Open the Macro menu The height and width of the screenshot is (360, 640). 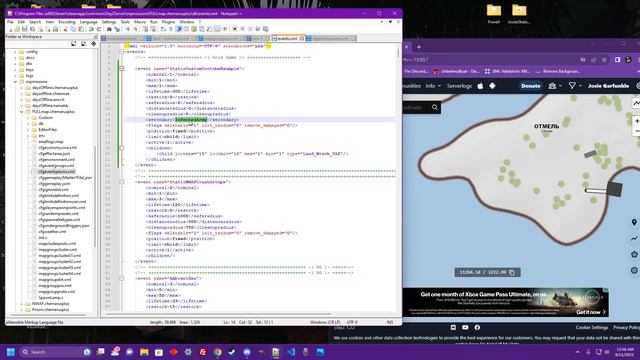click(x=140, y=22)
